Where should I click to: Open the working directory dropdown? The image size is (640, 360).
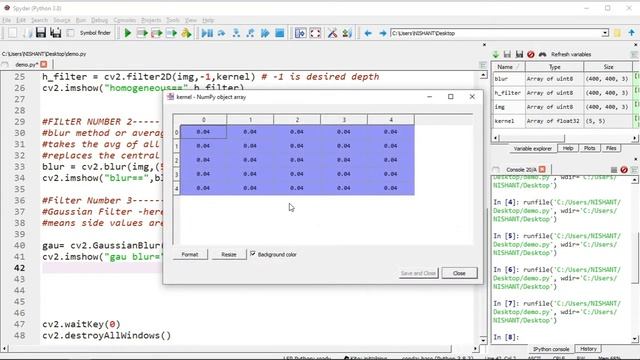(x=605, y=33)
